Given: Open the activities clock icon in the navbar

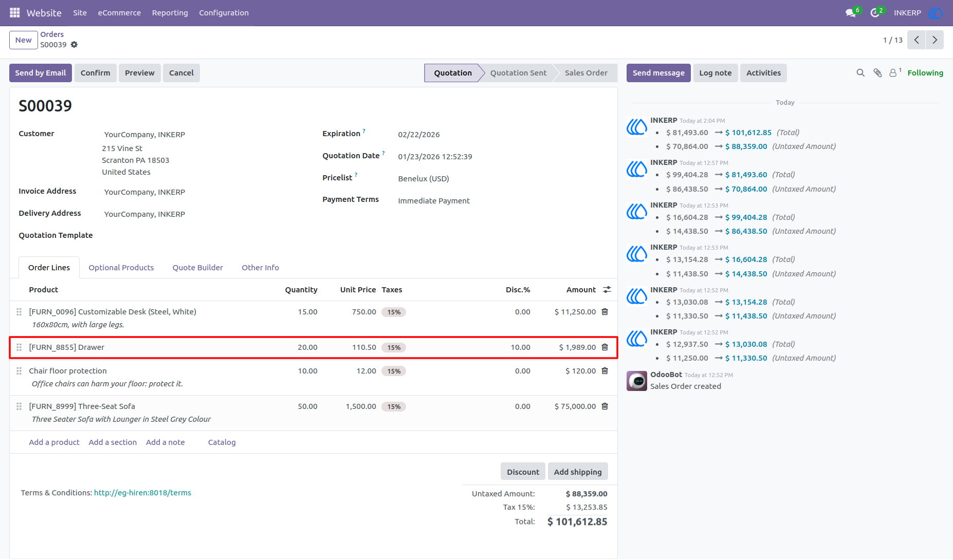Looking at the screenshot, I should [875, 13].
